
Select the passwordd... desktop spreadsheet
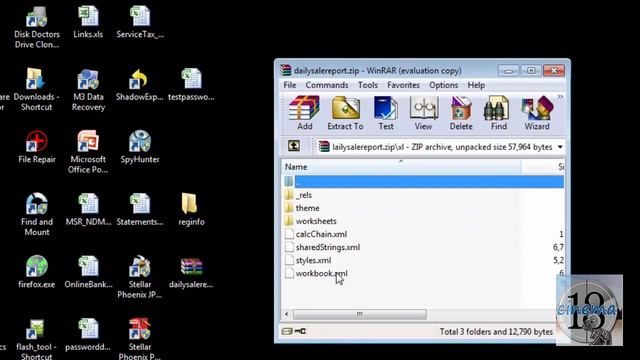88,335
